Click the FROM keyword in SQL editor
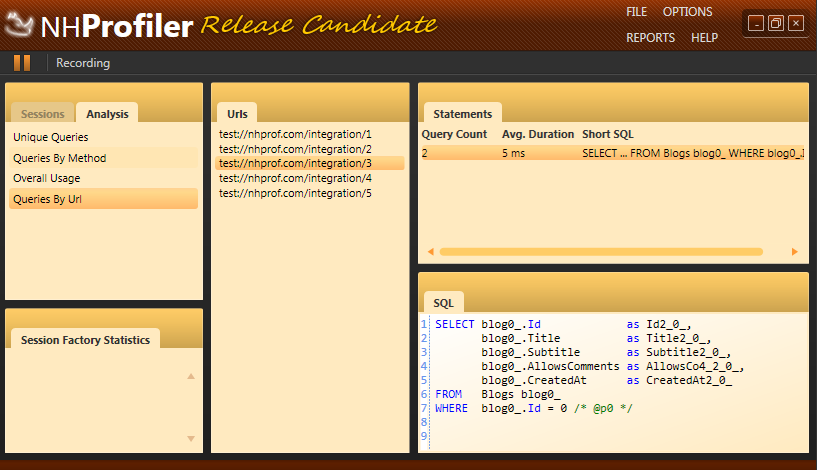The width and height of the screenshot is (817, 470). [x=448, y=394]
